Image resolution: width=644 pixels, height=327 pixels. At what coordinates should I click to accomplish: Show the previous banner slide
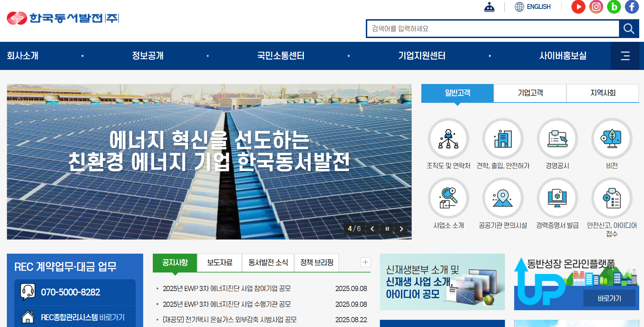[x=372, y=229]
